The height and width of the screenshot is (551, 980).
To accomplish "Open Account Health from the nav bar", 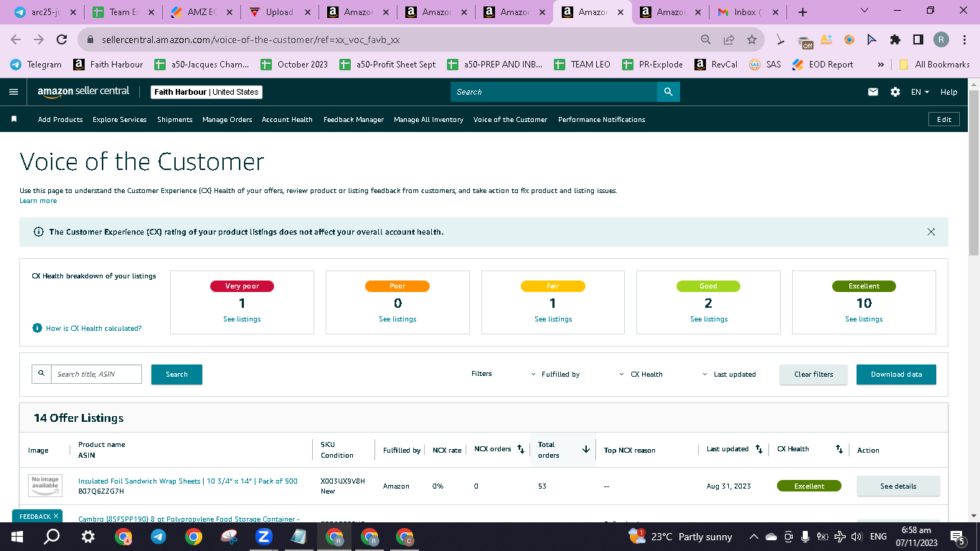I will [x=287, y=120].
